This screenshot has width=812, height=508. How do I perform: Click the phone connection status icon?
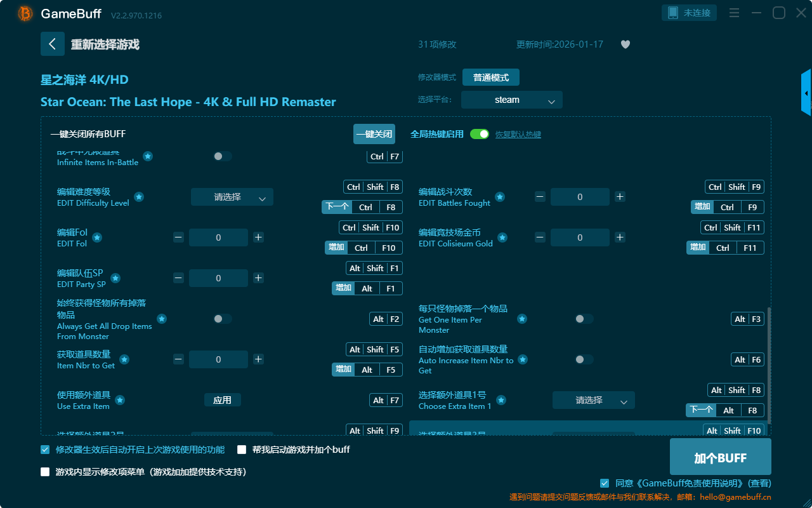[x=673, y=13]
